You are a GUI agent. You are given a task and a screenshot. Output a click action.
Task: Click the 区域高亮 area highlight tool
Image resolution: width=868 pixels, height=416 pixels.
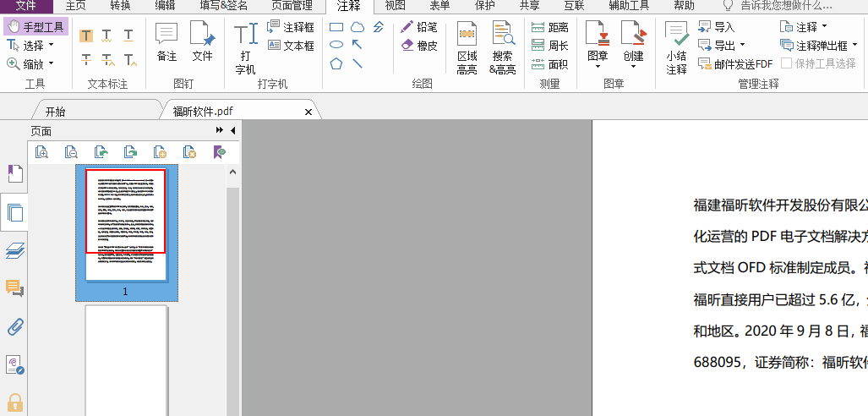pos(467,49)
